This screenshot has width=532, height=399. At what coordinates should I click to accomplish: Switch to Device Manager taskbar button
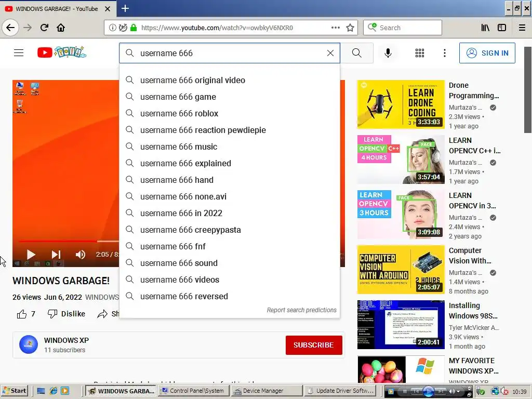tap(267, 391)
